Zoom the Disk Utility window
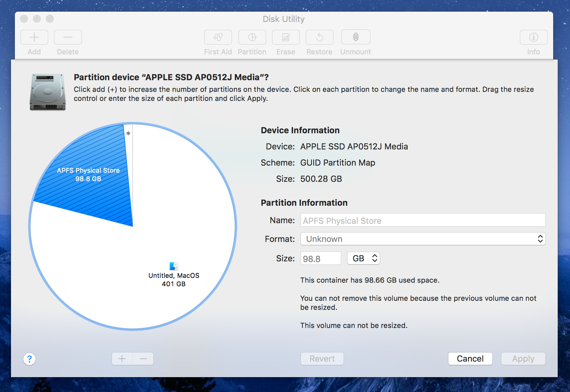This screenshot has width=570, height=392. (50, 19)
